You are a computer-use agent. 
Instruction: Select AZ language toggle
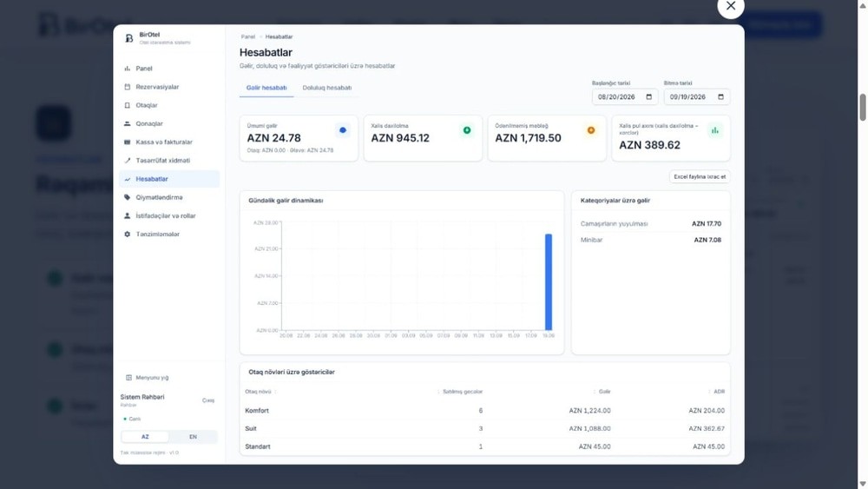point(145,437)
